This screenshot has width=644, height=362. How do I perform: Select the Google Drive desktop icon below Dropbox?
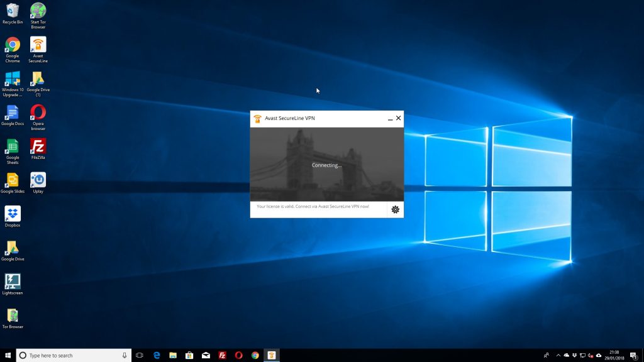coord(13,251)
